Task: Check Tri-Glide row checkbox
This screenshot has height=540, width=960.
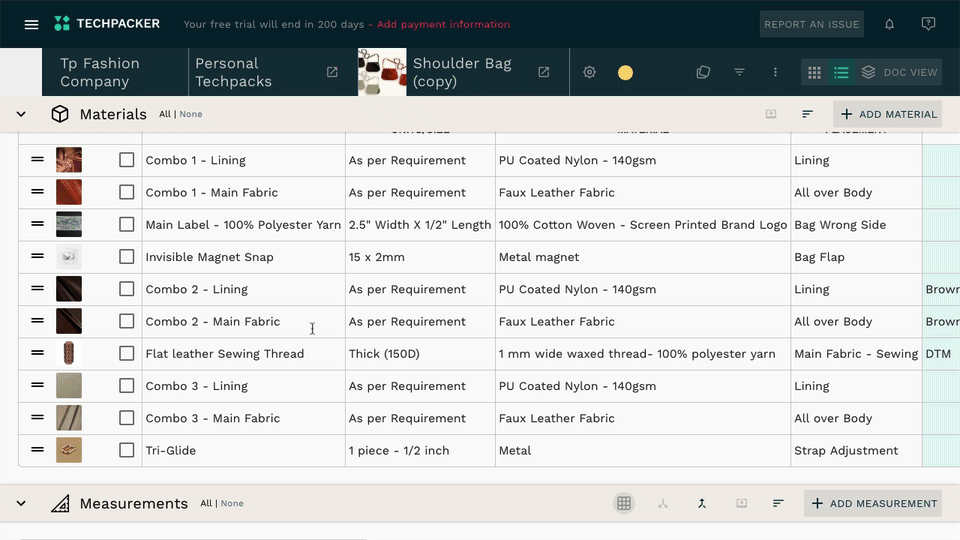Action: click(127, 450)
